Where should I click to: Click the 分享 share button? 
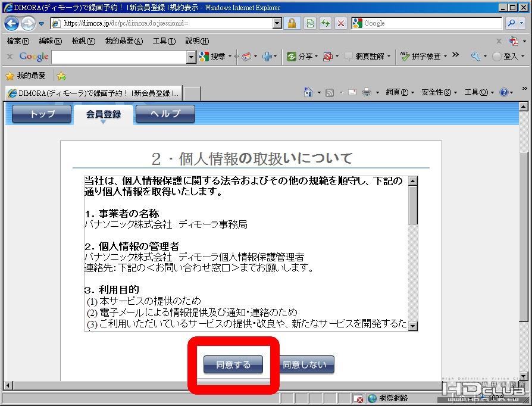click(299, 57)
